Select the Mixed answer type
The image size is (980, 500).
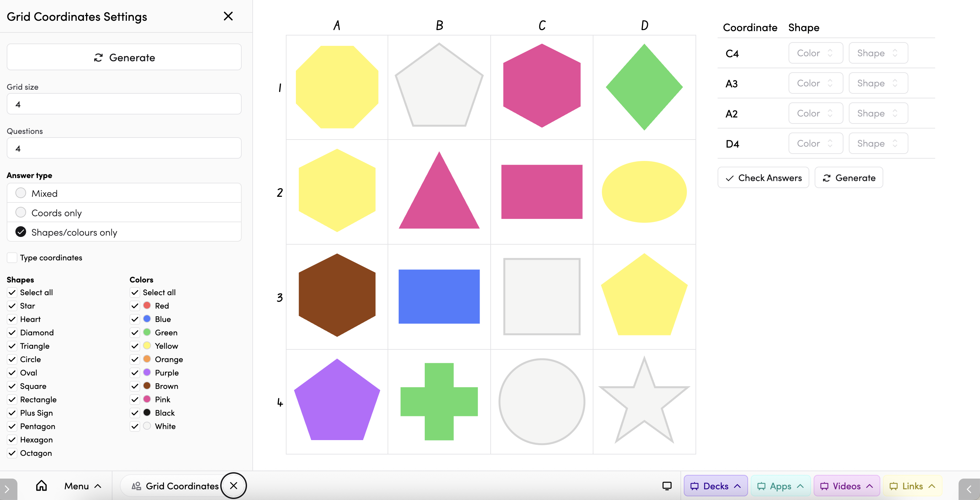point(21,193)
